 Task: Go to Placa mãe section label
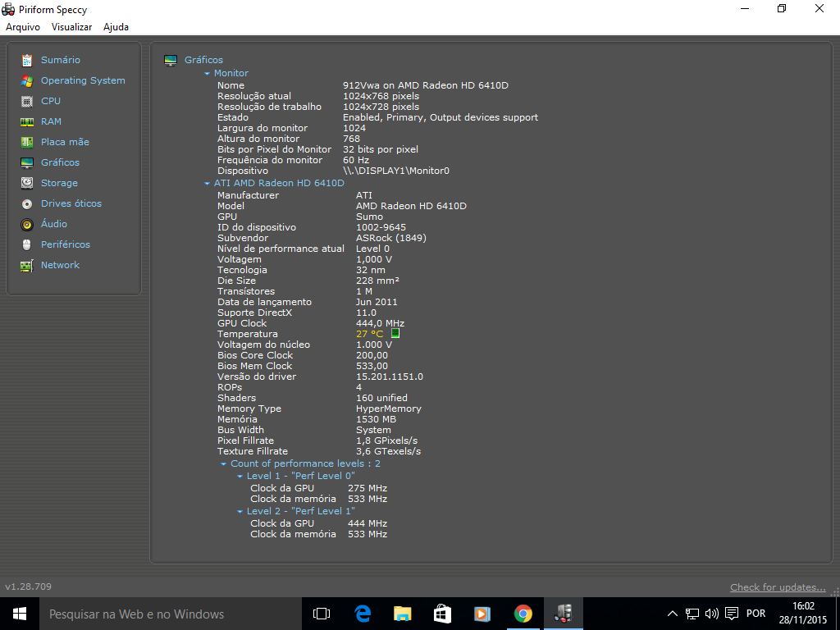click(x=66, y=141)
